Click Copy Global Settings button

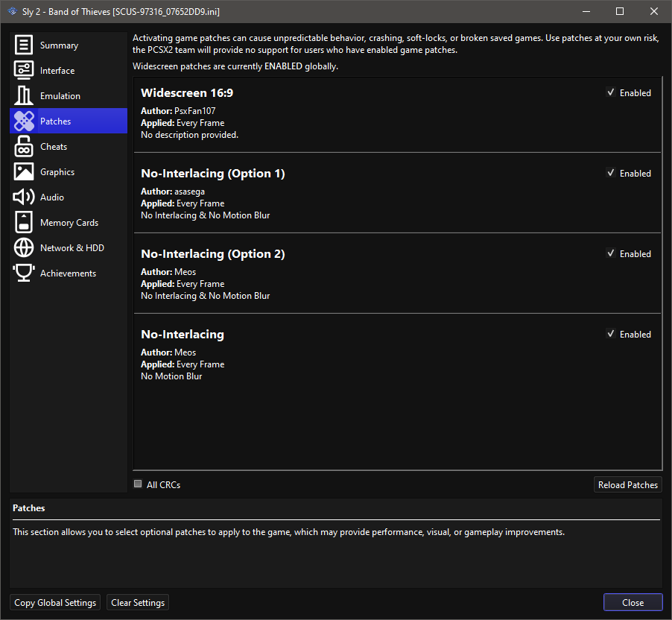[x=55, y=602]
